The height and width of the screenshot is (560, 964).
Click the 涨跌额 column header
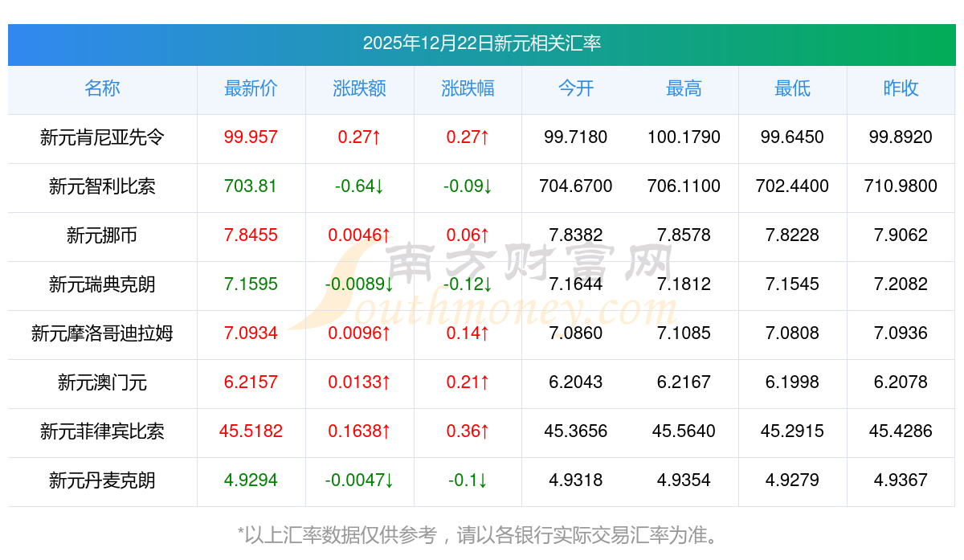pos(359,88)
